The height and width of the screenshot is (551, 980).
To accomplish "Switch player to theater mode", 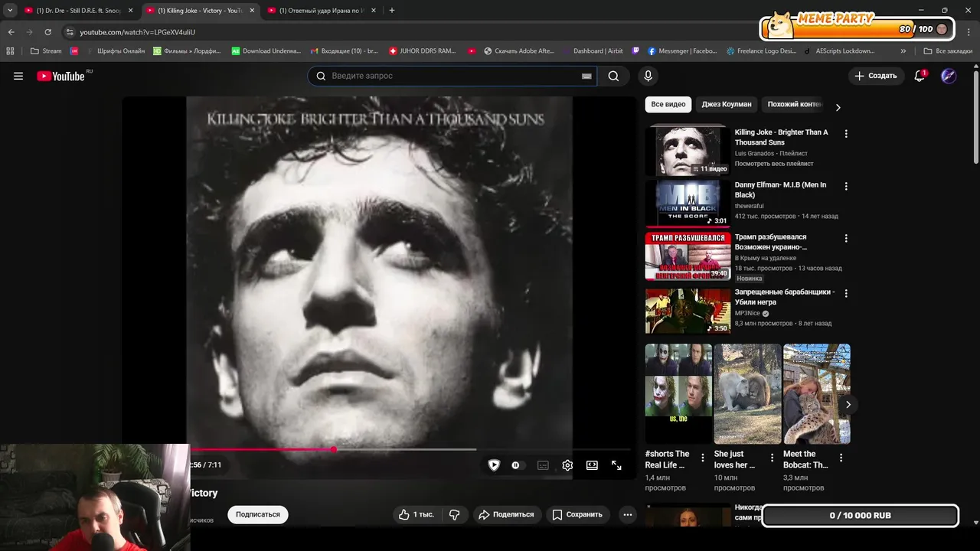I will 592,465.
